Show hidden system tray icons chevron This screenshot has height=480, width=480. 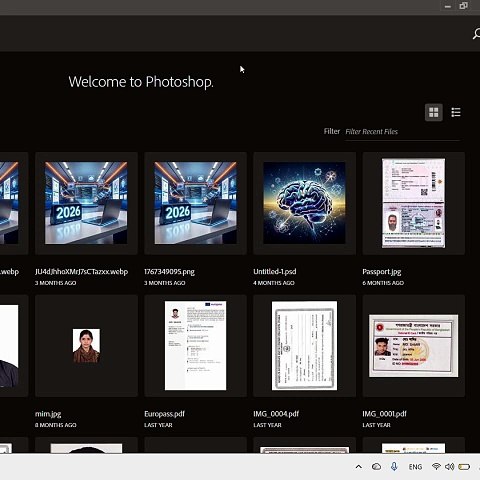coord(359,467)
